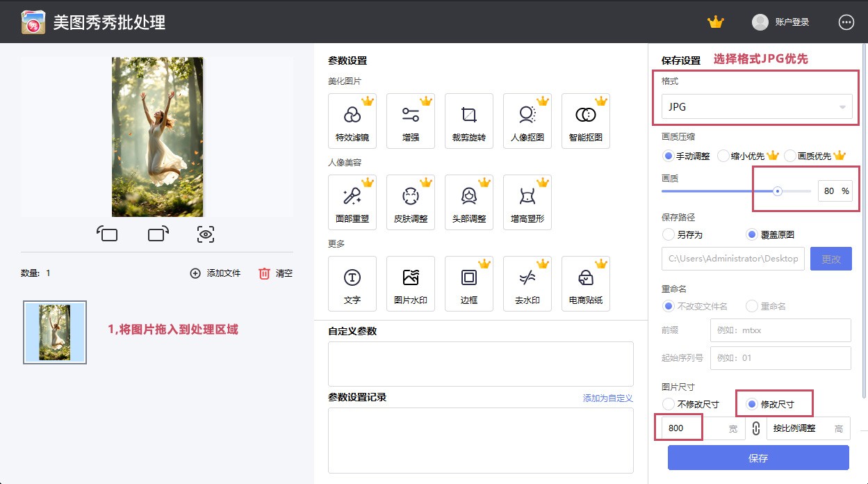Open the 特效滤镜 filter tool
868x484 pixels.
tap(352, 121)
